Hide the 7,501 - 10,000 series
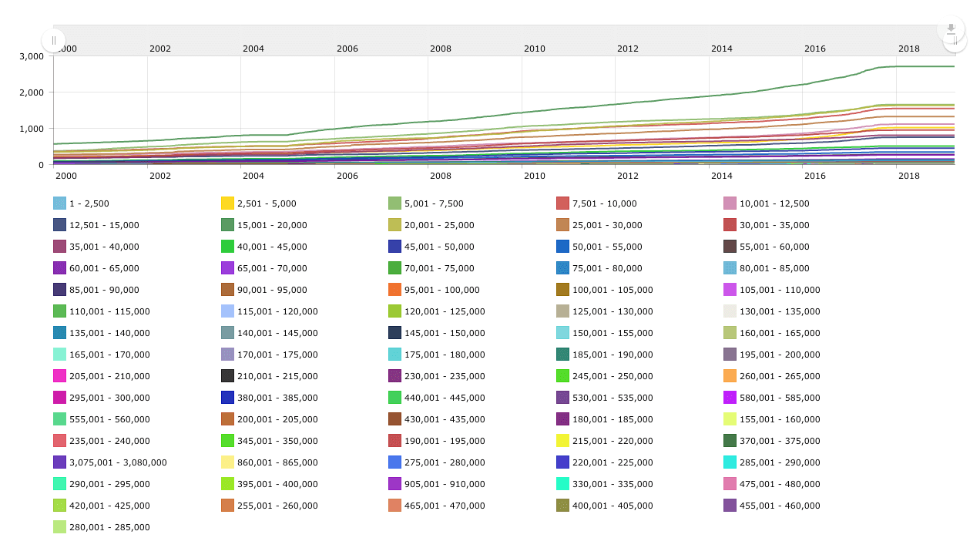The image size is (980, 558). [x=603, y=203]
